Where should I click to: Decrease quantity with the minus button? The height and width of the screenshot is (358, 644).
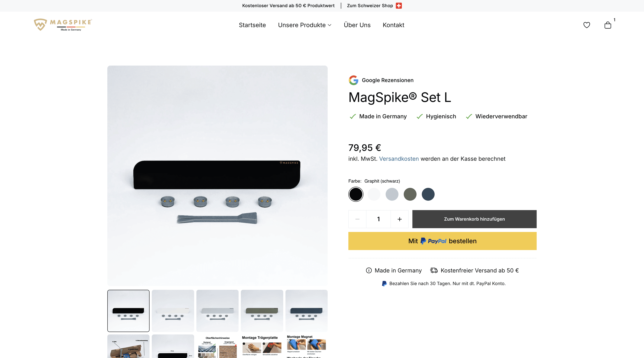click(x=358, y=219)
